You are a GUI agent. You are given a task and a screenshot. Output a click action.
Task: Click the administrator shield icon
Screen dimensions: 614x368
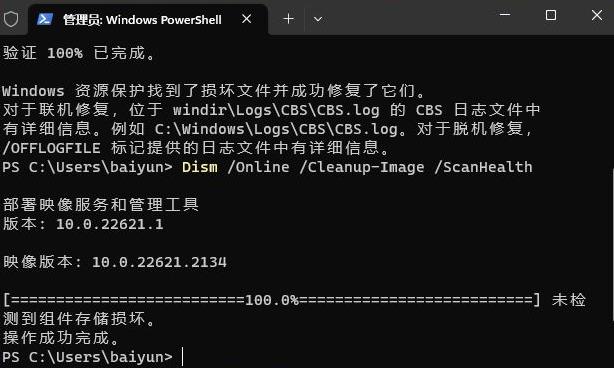point(11,19)
